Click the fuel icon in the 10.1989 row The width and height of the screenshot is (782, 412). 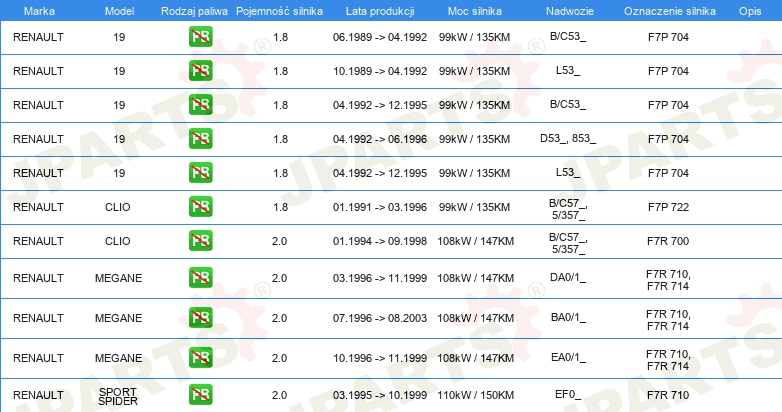click(x=200, y=71)
